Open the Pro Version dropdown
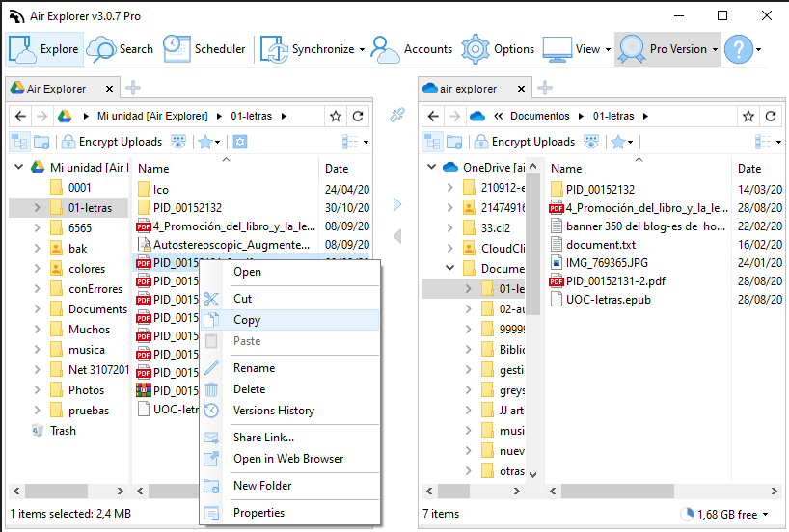 pyautogui.click(x=667, y=49)
